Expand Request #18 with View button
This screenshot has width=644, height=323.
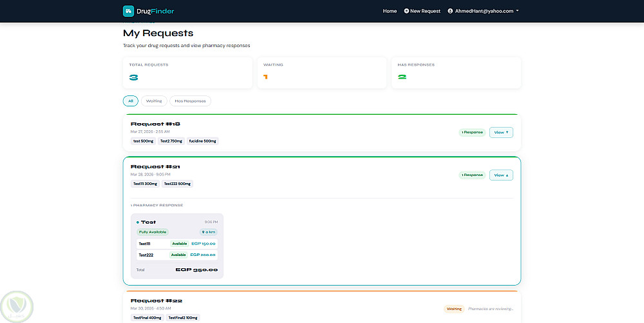pos(501,132)
